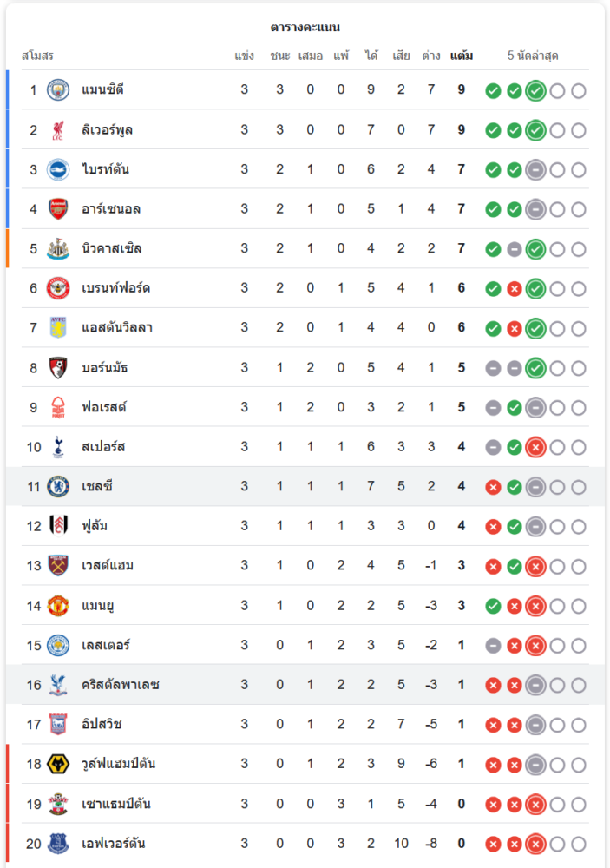The image size is (610, 868).
Task: Open the เลสเตอร์ team link
Action: (106, 645)
